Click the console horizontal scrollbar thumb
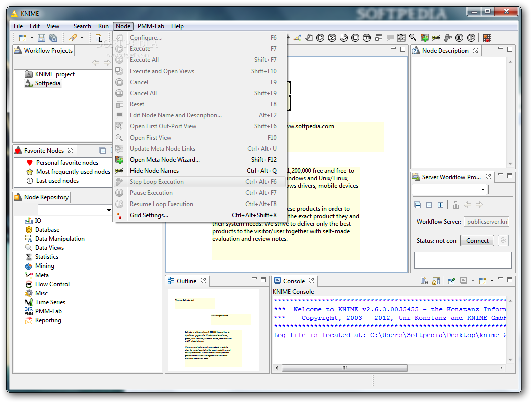Viewport: 532px width, 403px height. (345, 368)
